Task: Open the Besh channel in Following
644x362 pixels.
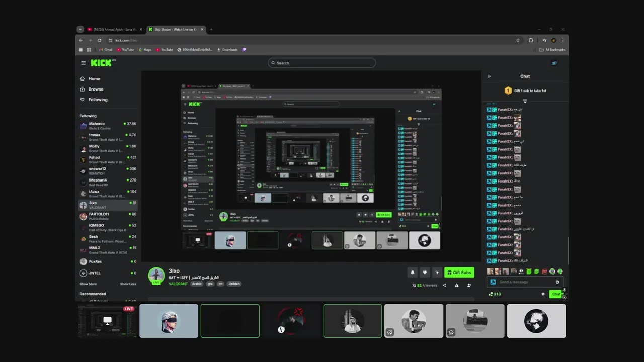Action: [x=108, y=239]
